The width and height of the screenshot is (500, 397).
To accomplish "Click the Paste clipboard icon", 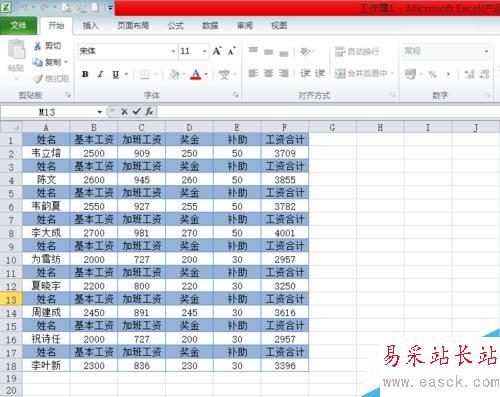I will [16, 50].
